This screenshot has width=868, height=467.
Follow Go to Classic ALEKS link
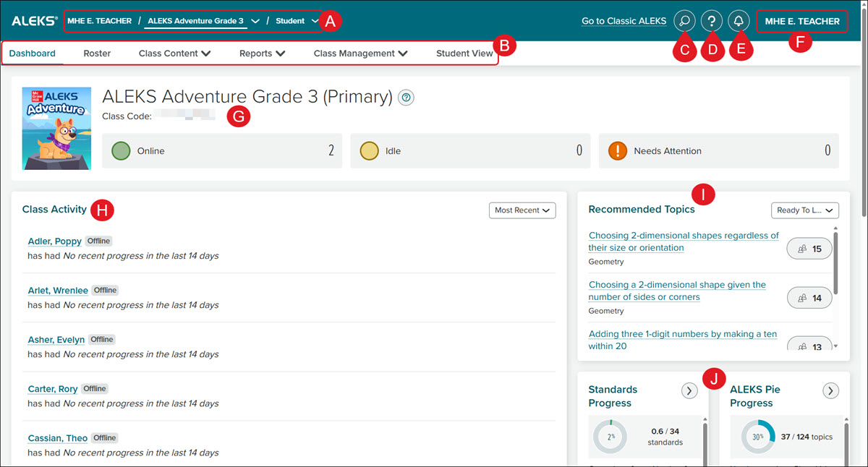click(x=624, y=21)
